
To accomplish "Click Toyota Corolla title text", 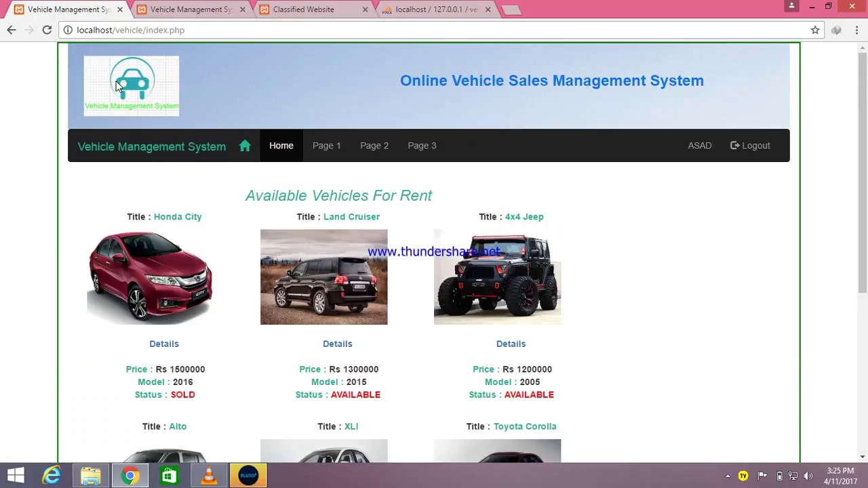I will click(525, 426).
